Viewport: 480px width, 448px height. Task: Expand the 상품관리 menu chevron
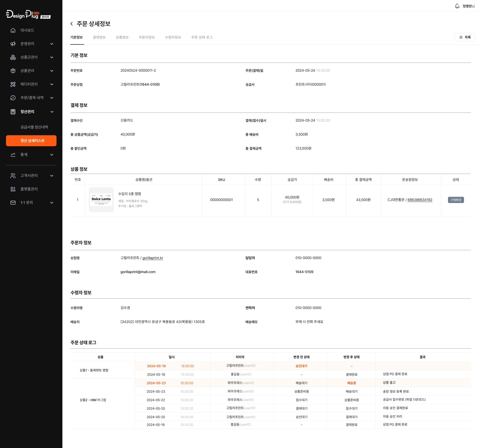coord(52,71)
